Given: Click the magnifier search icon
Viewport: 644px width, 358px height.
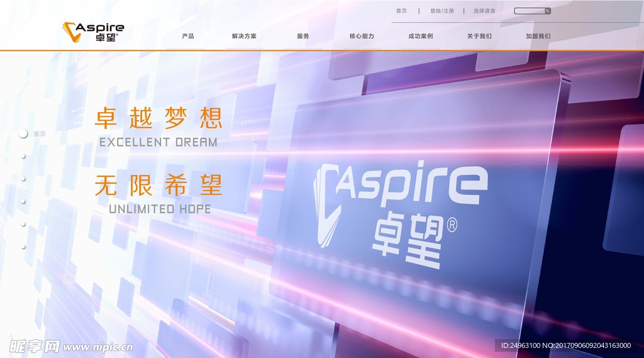Looking at the screenshot, I should point(548,11).
